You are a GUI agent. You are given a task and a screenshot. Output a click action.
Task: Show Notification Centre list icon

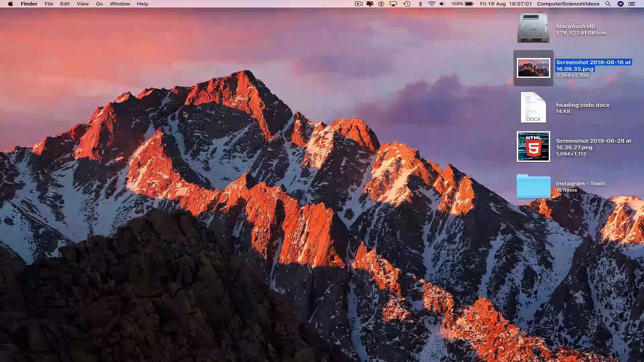click(632, 4)
